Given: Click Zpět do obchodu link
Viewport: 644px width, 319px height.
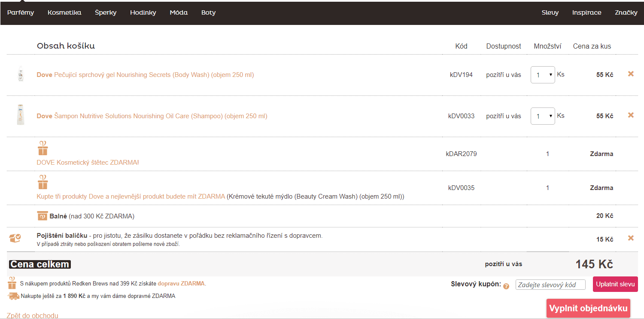Looking at the screenshot, I should tap(32, 316).
